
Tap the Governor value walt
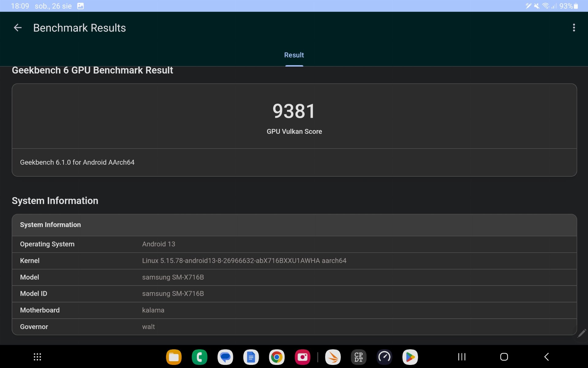point(149,327)
